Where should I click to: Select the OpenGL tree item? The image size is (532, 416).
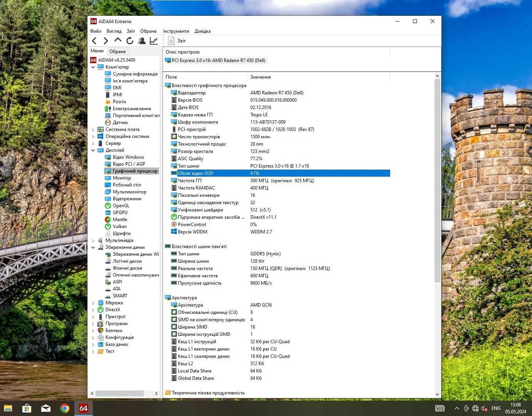coord(121,206)
